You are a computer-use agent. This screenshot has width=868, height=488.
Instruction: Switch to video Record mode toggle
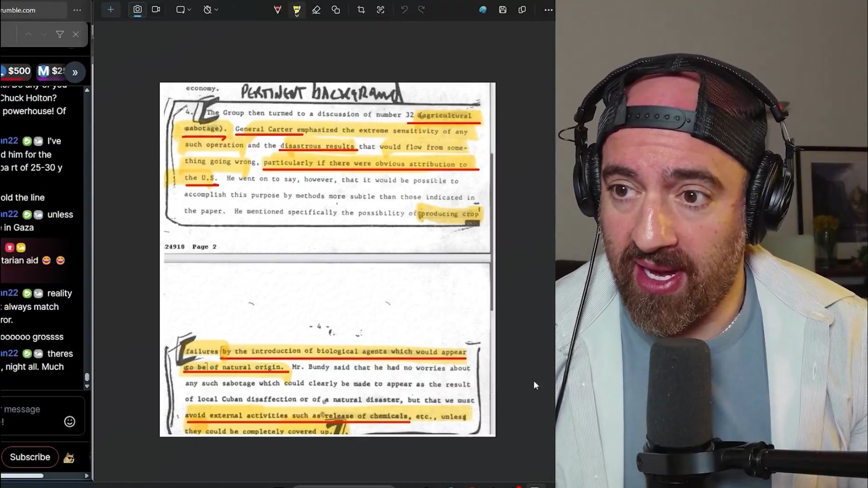156,9
